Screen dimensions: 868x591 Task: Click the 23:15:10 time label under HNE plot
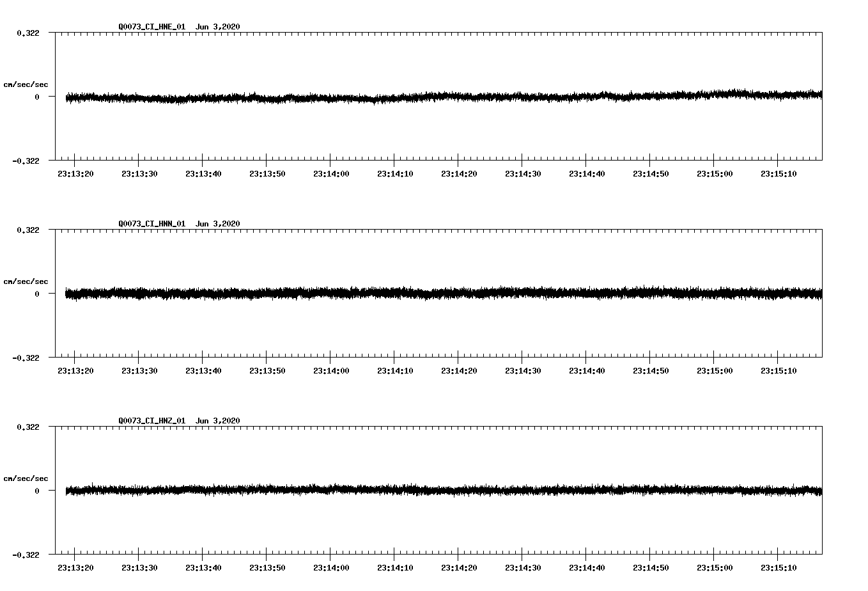point(779,174)
